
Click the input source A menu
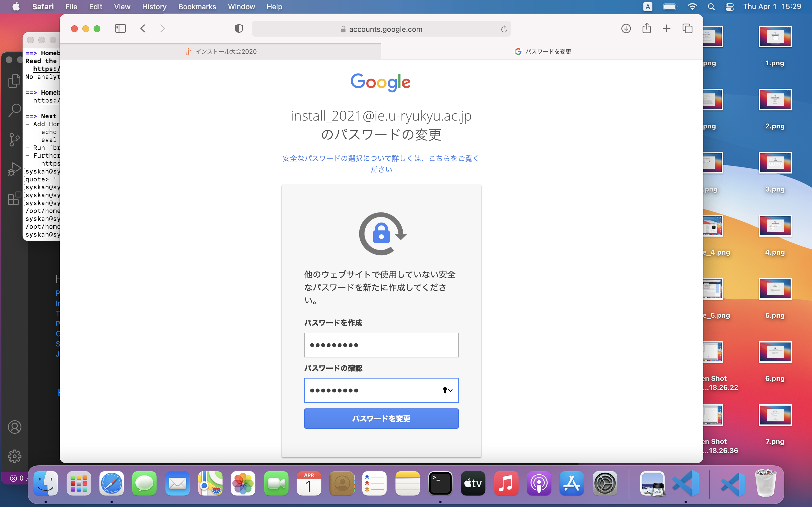pos(648,7)
